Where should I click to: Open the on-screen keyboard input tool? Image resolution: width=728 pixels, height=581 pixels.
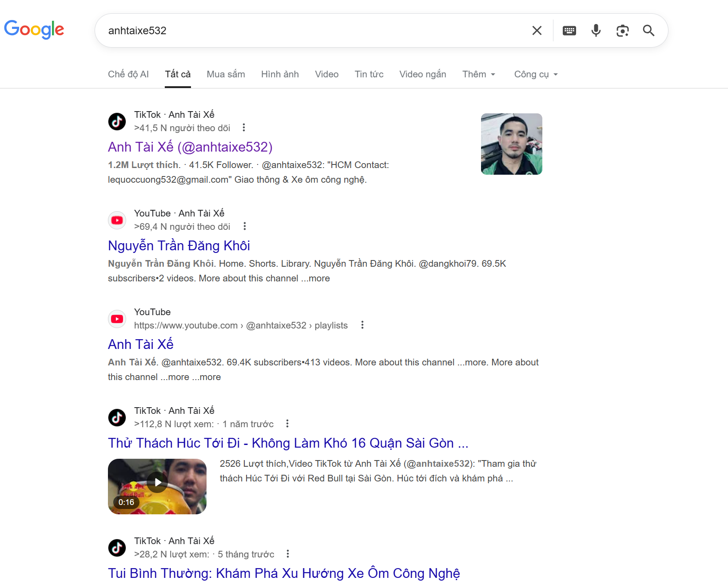point(569,31)
